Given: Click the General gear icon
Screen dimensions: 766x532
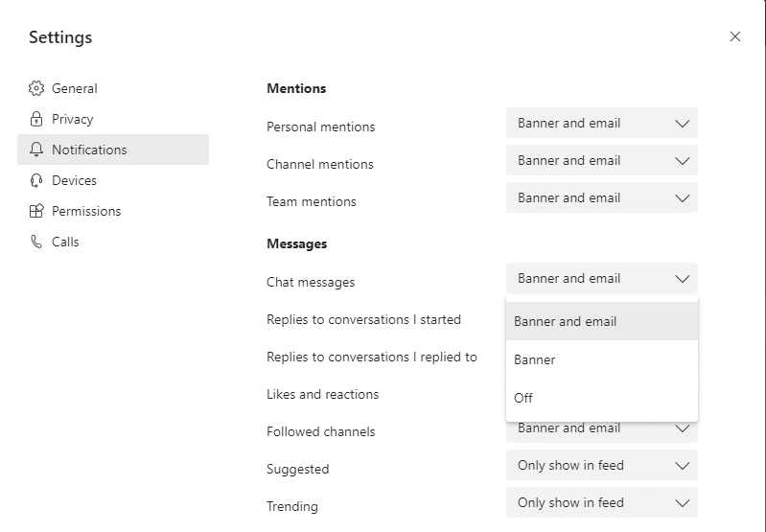Looking at the screenshot, I should [36, 88].
